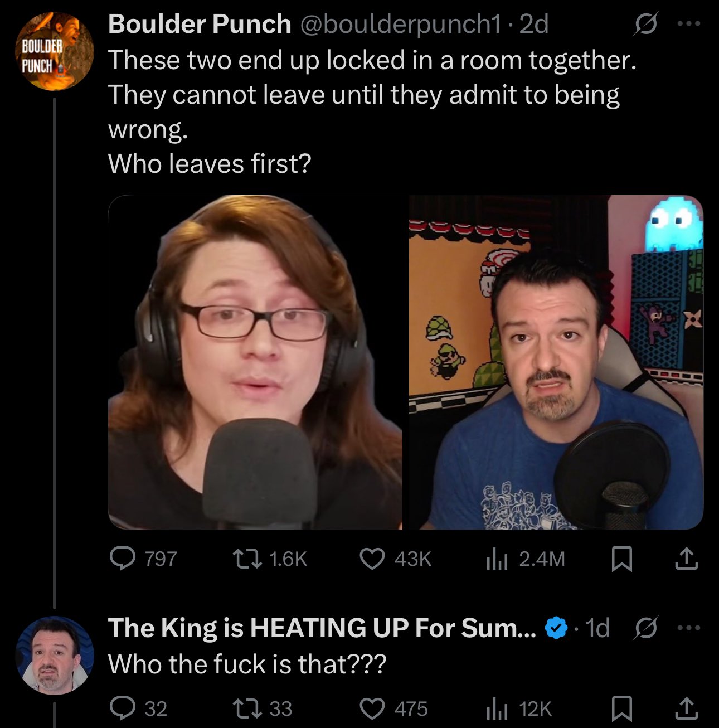This screenshot has width=719, height=728.
Task: Open Grok icon on the reply tweet
Action: click(x=646, y=628)
